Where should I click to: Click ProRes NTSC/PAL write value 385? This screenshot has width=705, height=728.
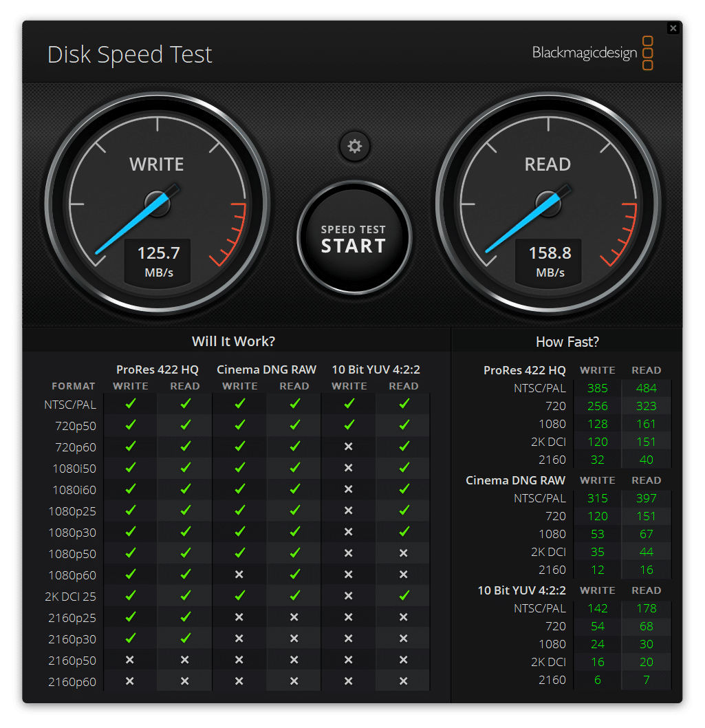point(597,388)
